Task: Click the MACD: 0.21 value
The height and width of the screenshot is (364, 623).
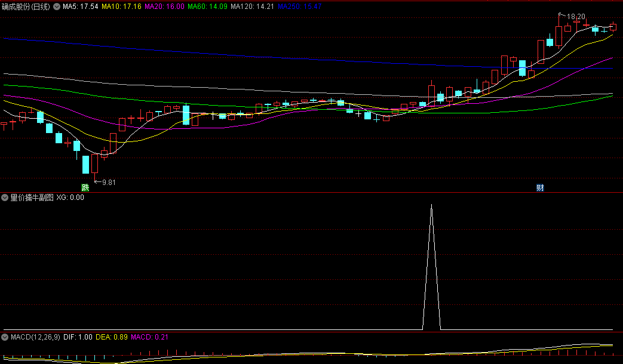Action: (x=149, y=337)
